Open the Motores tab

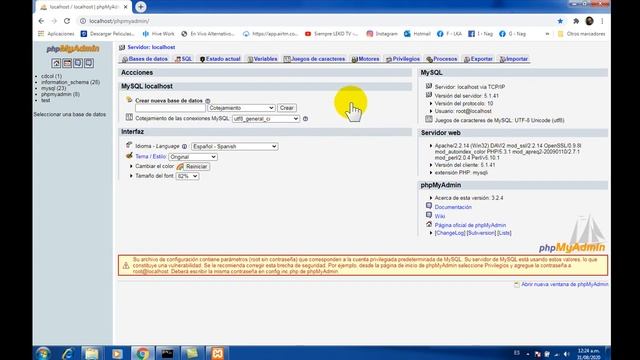[365, 59]
